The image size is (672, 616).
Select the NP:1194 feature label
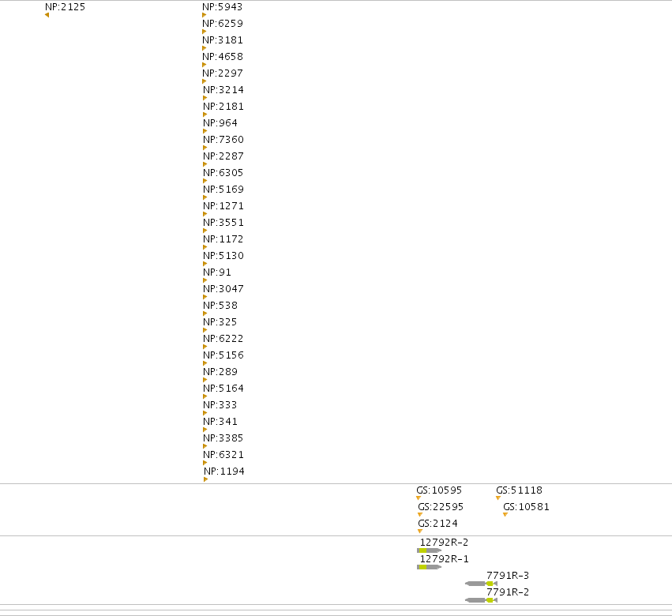pyautogui.click(x=224, y=471)
